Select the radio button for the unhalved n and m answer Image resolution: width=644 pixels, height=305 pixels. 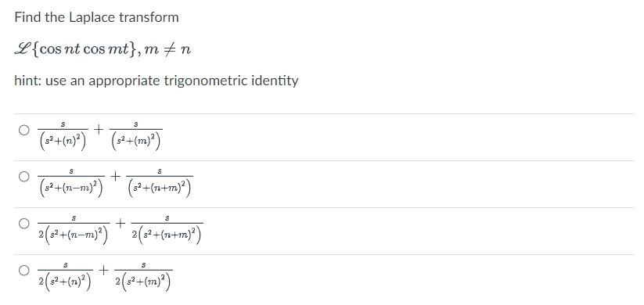[x=23, y=130]
